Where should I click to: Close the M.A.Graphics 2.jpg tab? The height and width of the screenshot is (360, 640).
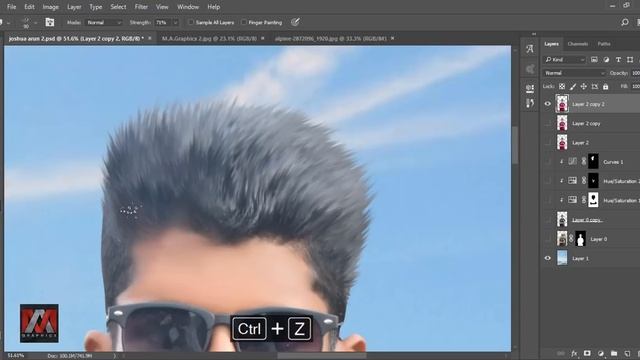pyautogui.click(x=263, y=38)
